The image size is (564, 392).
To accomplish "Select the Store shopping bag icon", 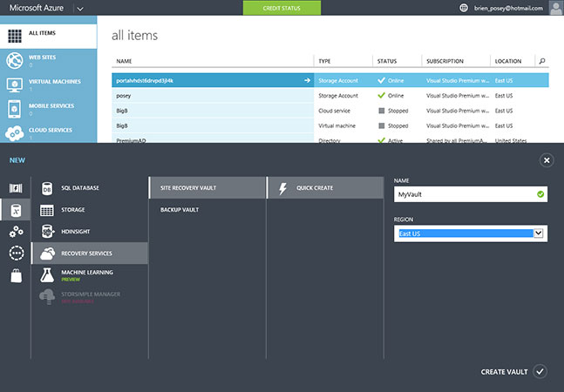I will (17, 276).
